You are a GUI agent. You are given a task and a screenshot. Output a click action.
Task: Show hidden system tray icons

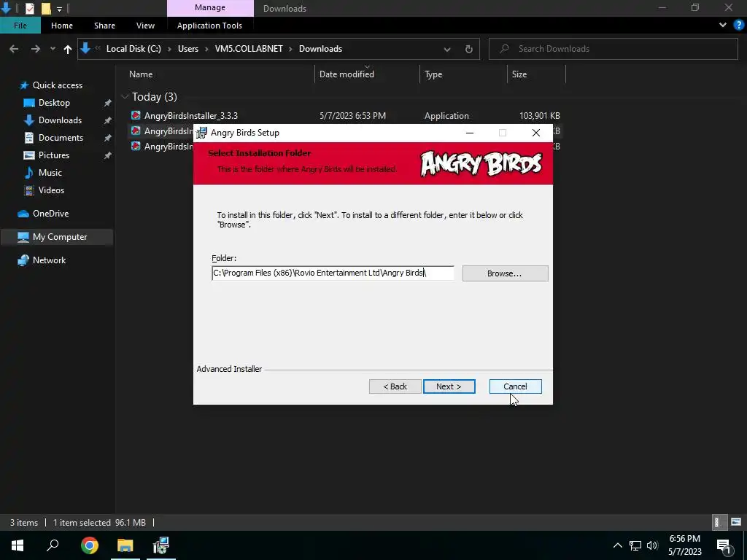point(617,545)
